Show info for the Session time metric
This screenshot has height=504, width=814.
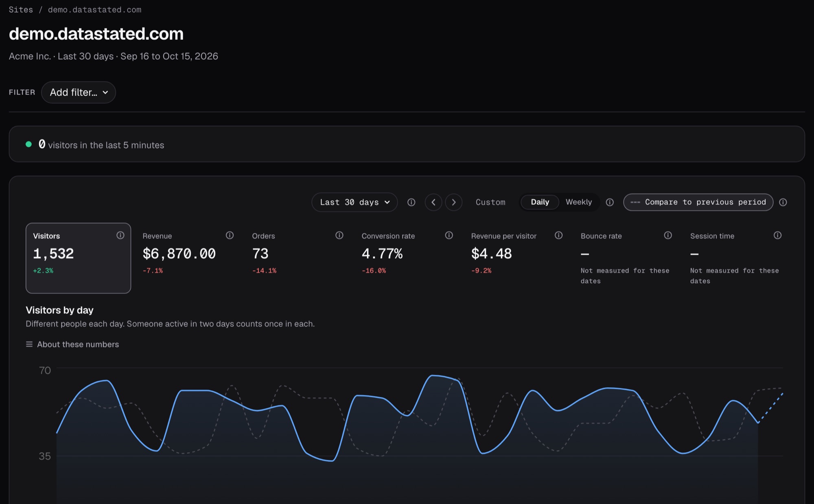778,235
